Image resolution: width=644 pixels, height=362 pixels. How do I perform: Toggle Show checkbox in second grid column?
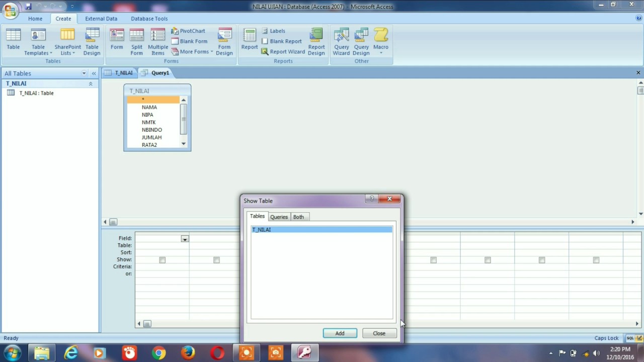[216, 260]
